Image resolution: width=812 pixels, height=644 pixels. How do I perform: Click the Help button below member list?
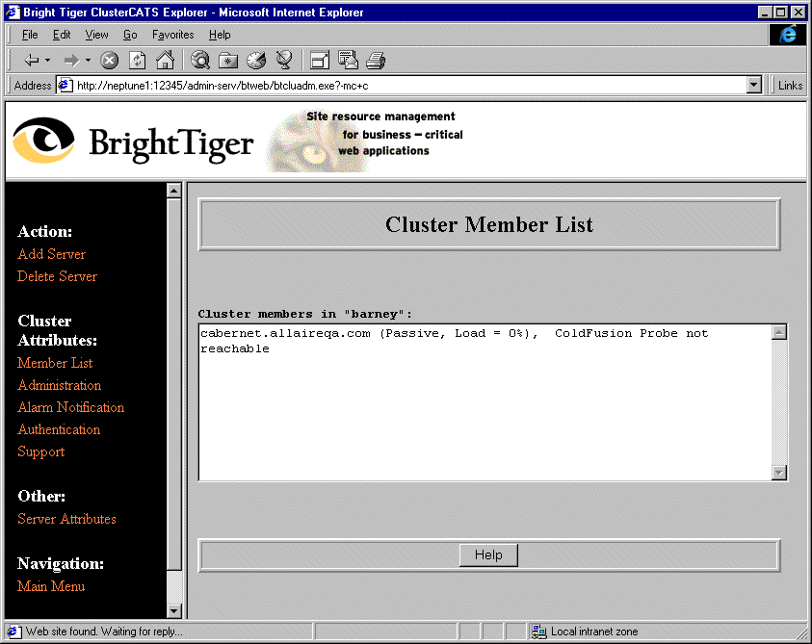tap(488, 554)
